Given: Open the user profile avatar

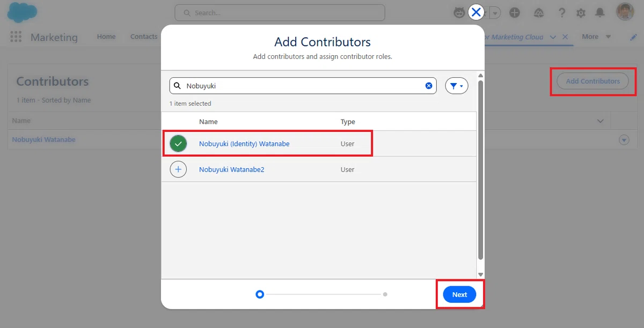Looking at the screenshot, I should coord(625,12).
